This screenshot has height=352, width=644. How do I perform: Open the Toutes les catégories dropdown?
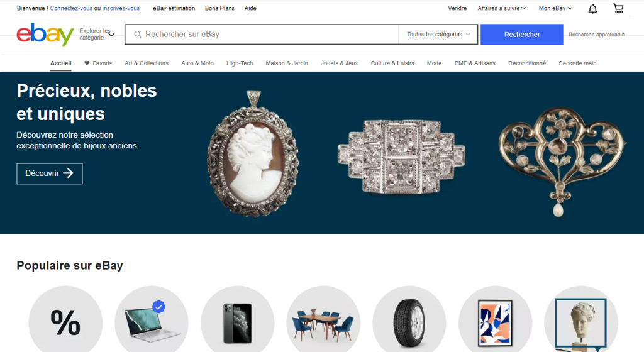click(x=438, y=35)
